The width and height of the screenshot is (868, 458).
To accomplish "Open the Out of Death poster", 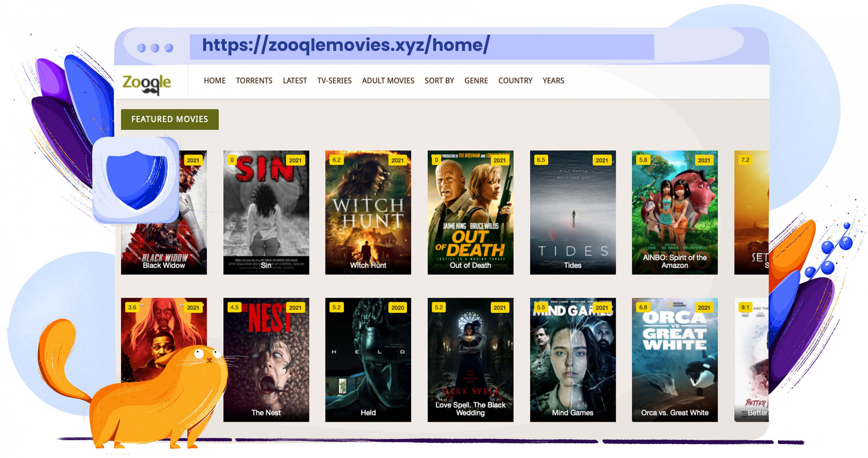I will pos(470,213).
